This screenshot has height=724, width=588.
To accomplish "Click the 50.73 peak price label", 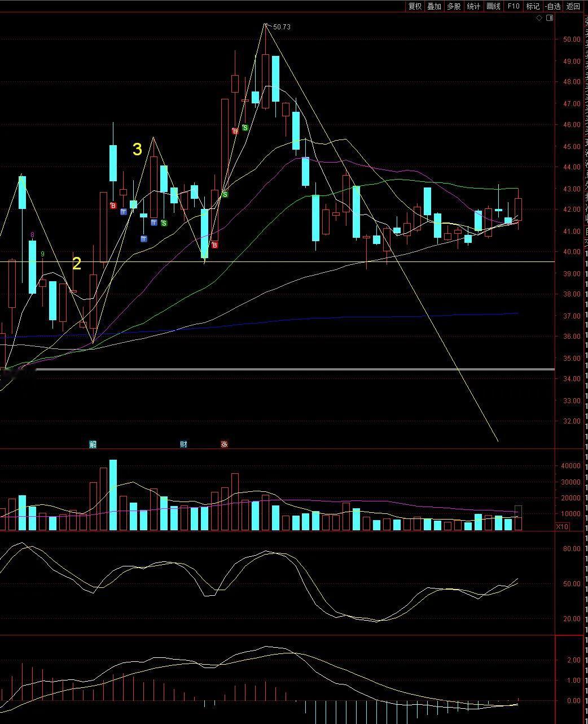I will pos(282,27).
